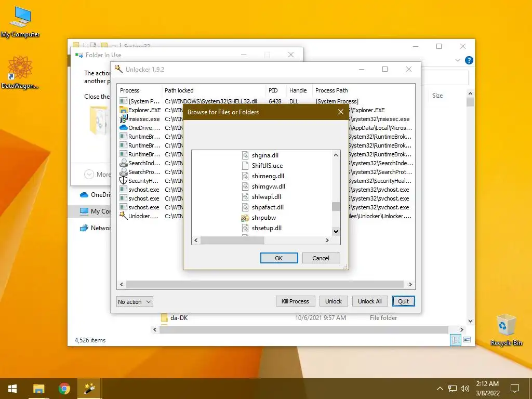Image resolution: width=532 pixels, height=399 pixels.
Task: Show hidden system tray icons
Action: [440, 389]
